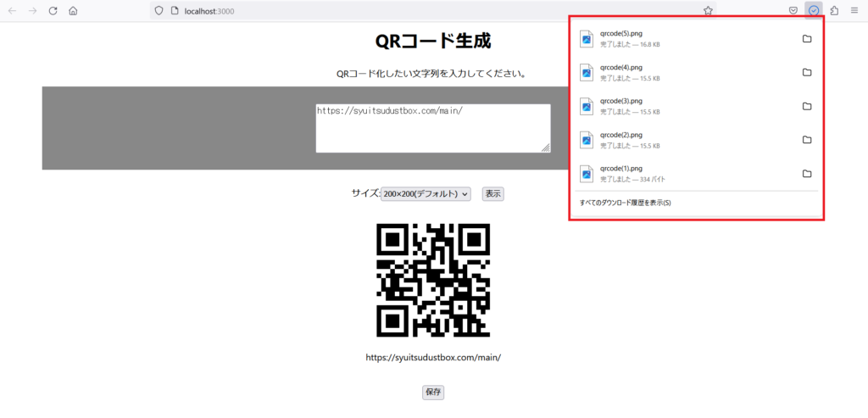Image resolution: width=868 pixels, height=418 pixels.
Task: Open the Pocket save icon
Action: (793, 10)
